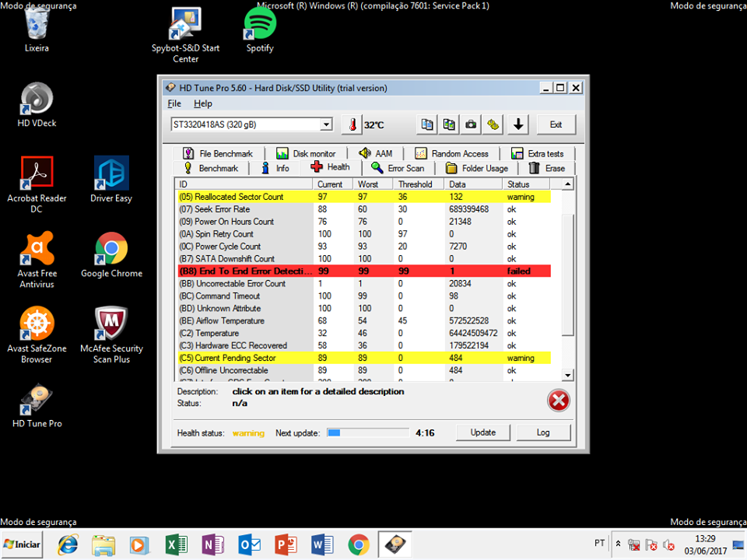Click the Update button
This screenshot has height=560, width=747.
[x=483, y=432]
